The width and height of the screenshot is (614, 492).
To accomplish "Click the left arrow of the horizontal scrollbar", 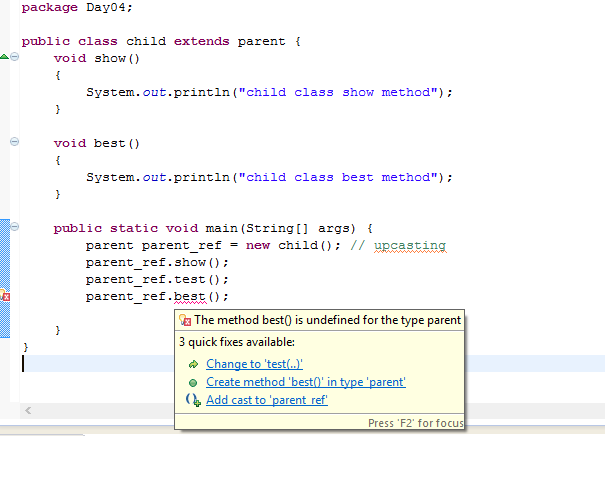I will point(28,411).
